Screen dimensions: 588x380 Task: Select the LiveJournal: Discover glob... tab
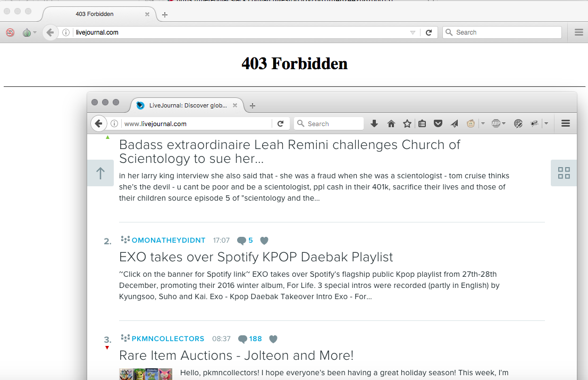pyautogui.click(x=188, y=105)
